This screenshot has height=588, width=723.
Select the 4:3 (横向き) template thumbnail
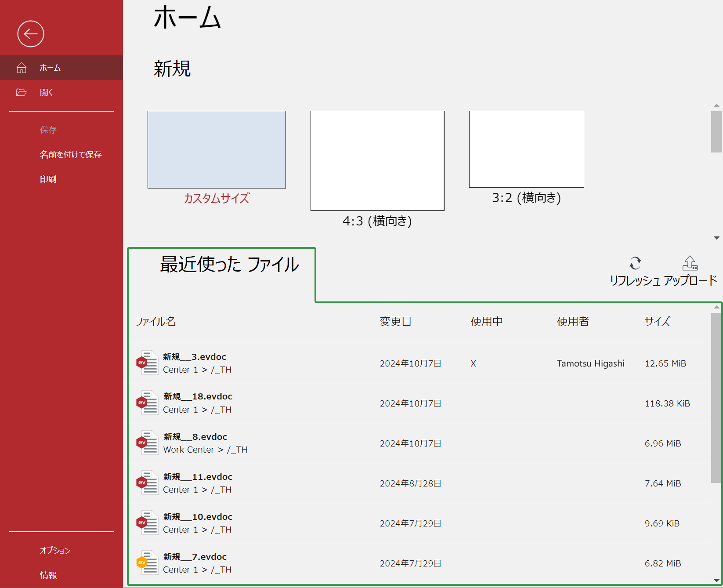377,161
